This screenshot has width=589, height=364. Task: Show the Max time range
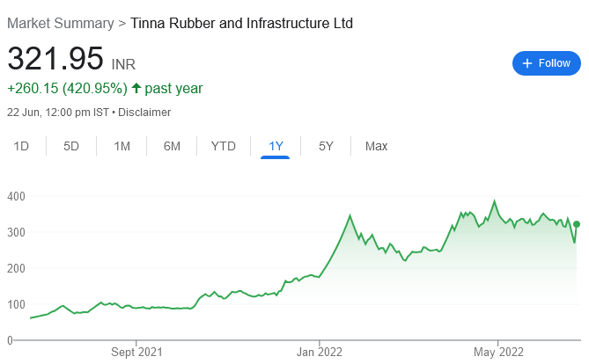pyautogui.click(x=376, y=146)
